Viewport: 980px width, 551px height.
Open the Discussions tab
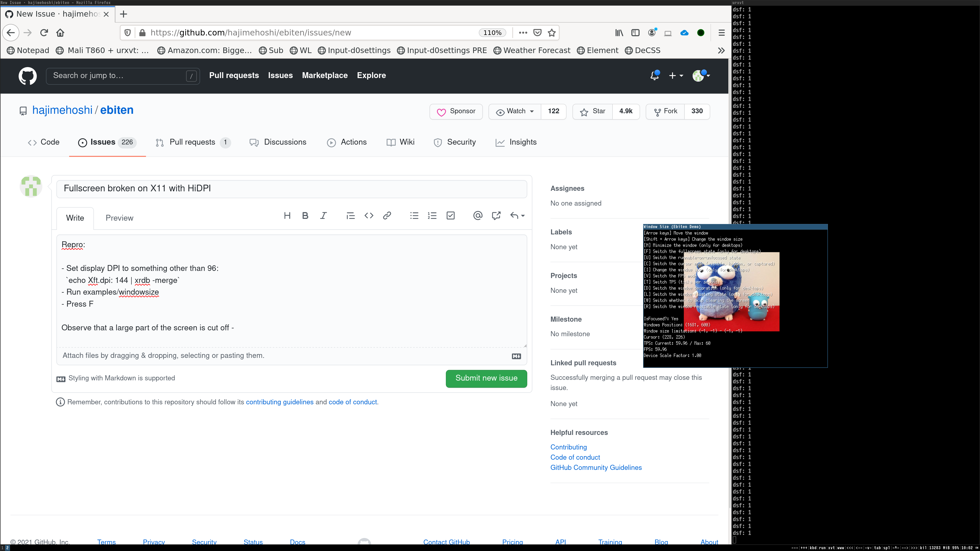[278, 142]
